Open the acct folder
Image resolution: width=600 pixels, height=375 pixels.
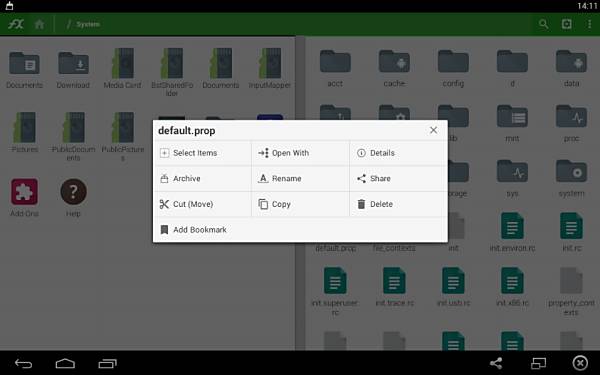[335, 69]
